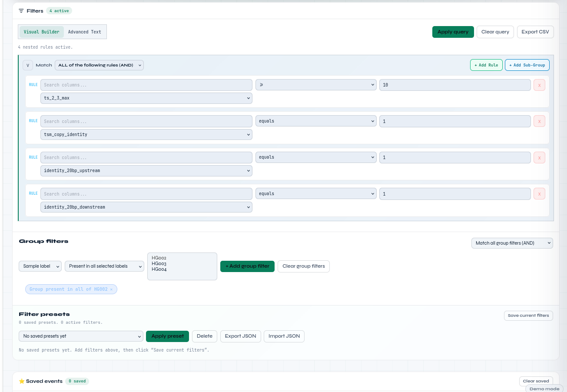Switch to the Visual Builder tab
The image size is (567, 392).
(42, 32)
